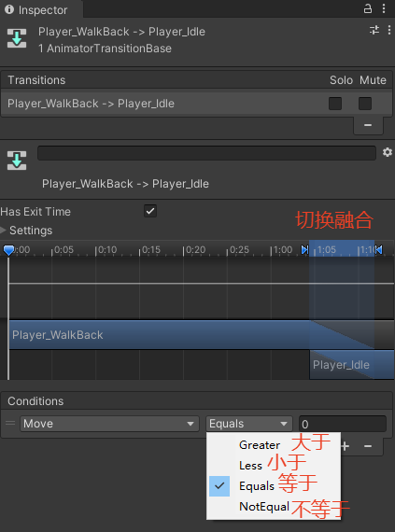This screenshot has width=395, height=532.
Task: Select the Player_WalkBack -> Player_Idle transition row
Action: click(197, 104)
